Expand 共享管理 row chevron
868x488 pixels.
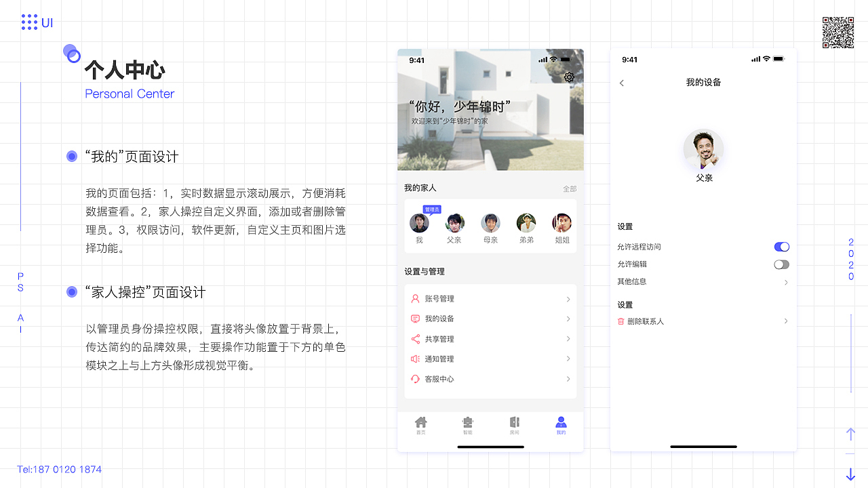point(568,339)
